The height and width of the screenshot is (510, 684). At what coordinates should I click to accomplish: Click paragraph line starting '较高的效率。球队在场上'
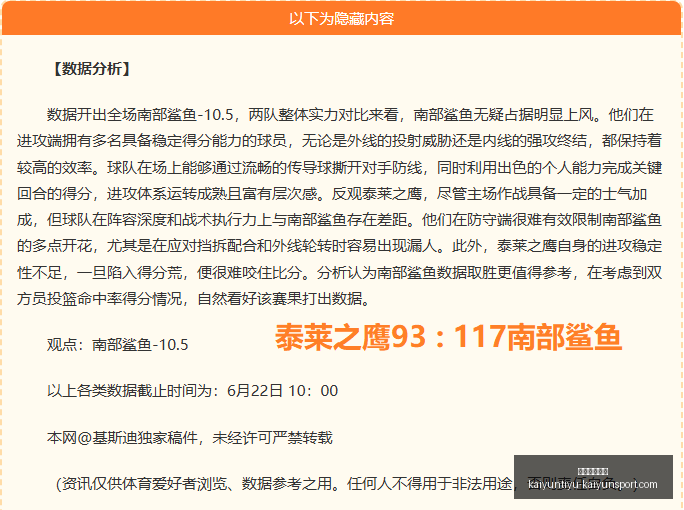[339, 168]
